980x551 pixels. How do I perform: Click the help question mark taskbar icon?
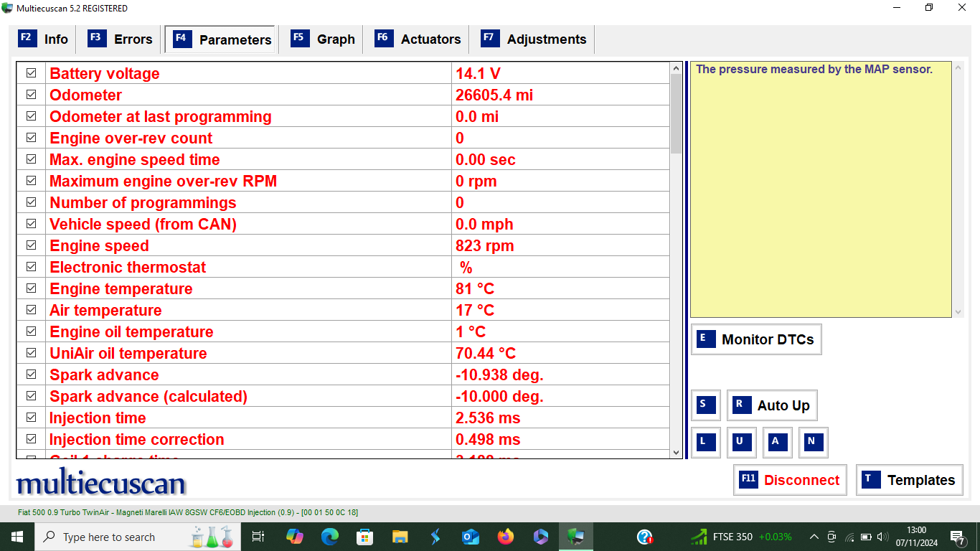(x=645, y=537)
